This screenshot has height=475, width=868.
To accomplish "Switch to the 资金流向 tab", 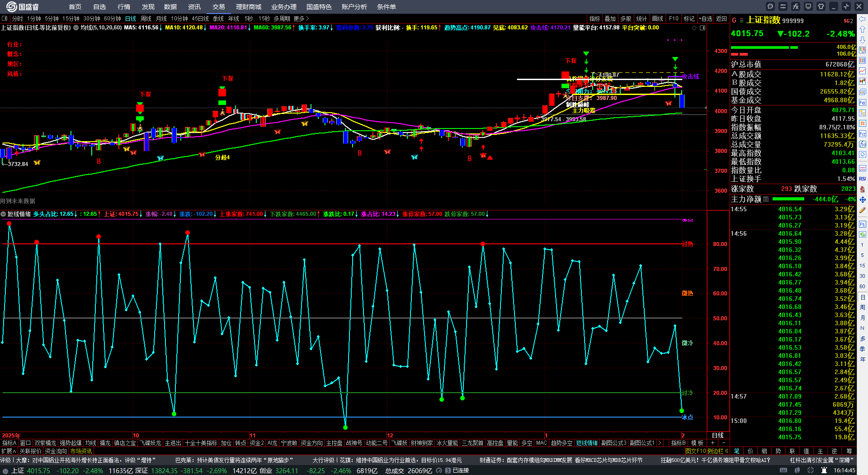I will [x=56, y=451].
